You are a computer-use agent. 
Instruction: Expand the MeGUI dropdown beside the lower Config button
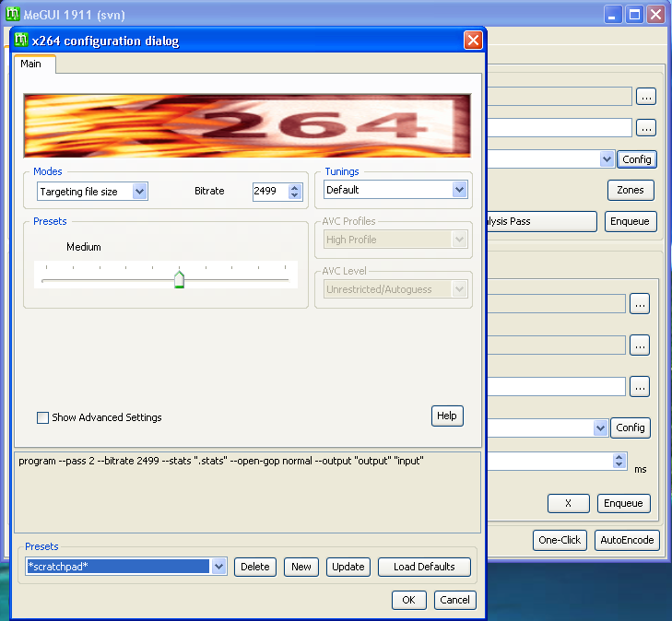(600, 428)
